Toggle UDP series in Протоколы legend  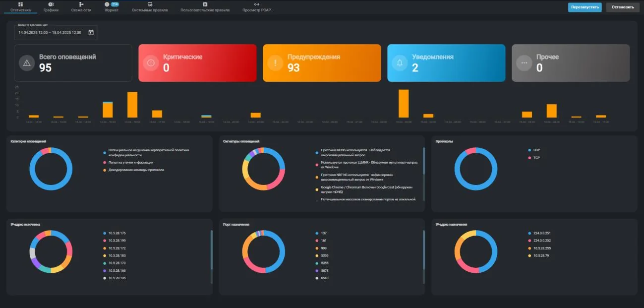(x=534, y=150)
